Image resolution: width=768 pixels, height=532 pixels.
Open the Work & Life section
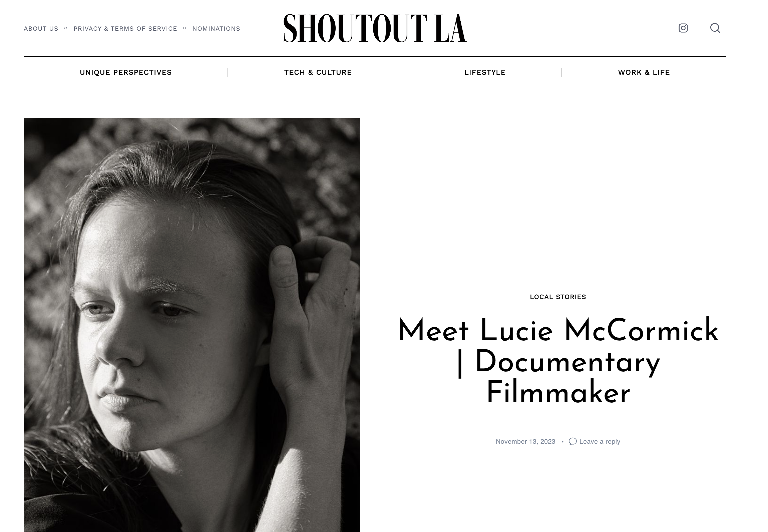tap(644, 72)
